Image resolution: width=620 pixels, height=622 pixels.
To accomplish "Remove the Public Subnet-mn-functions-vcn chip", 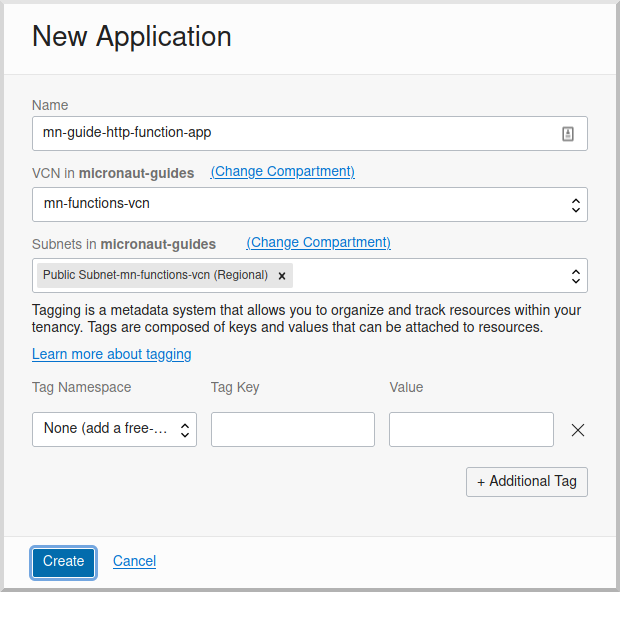I will click(x=282, y=276).
